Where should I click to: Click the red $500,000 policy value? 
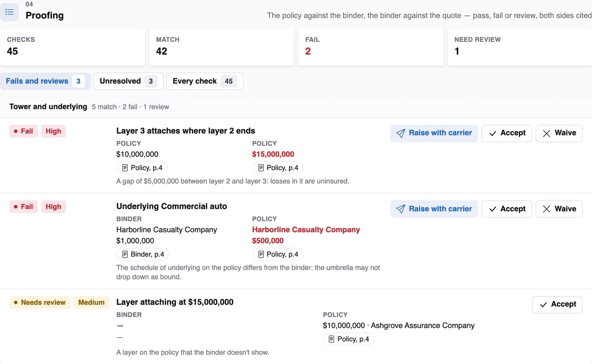(x=268, y=241)
